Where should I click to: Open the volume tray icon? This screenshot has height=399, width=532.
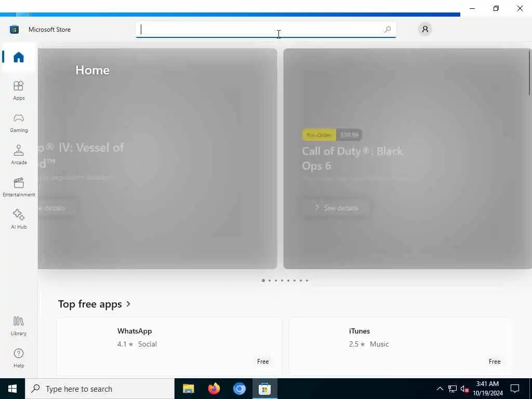pos(464,389)
